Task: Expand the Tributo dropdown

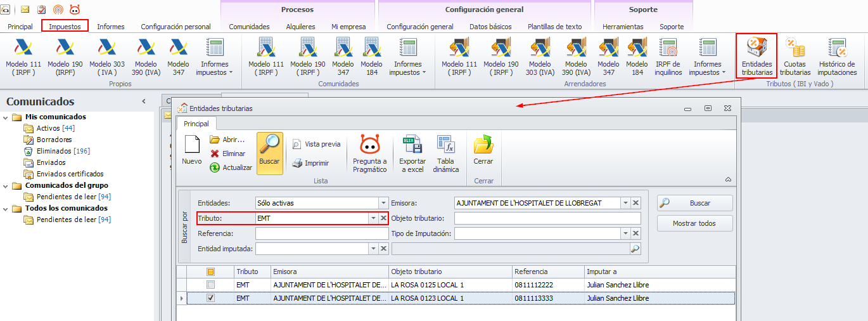Action: point(373,218)
